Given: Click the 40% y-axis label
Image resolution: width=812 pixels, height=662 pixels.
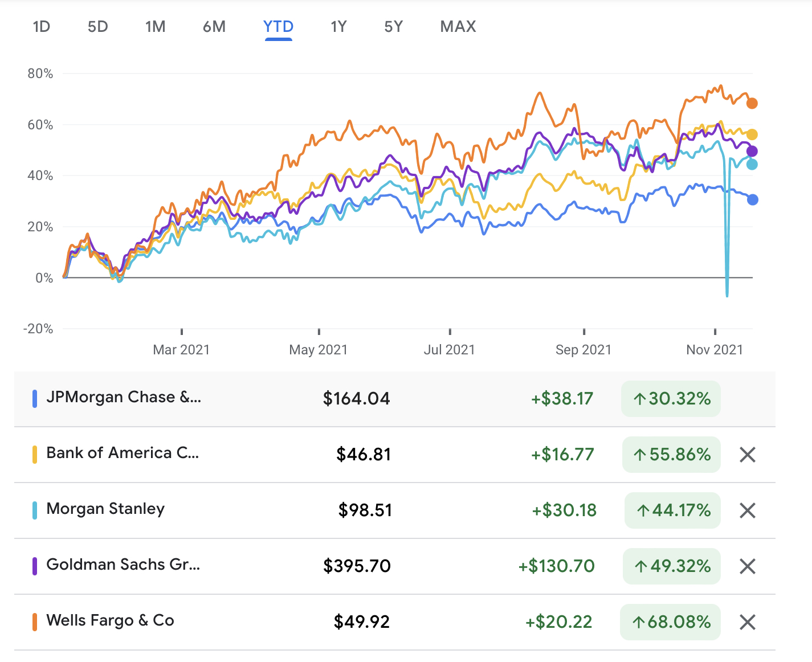Looking at the screenshot, I should point(40,175).
